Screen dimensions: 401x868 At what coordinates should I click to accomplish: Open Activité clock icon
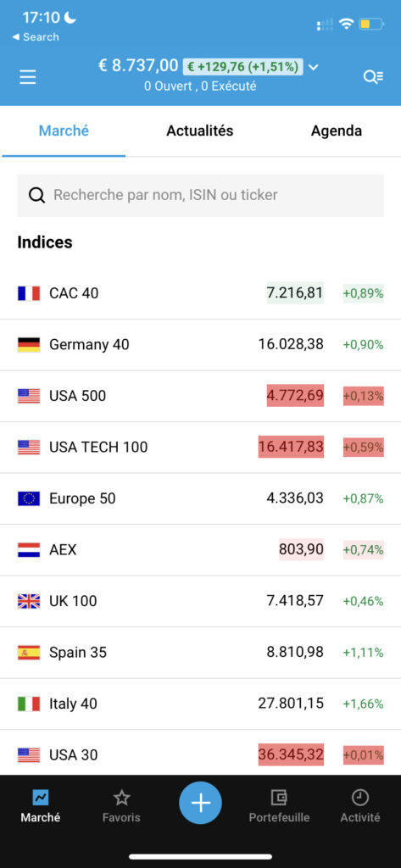[x=360, y=798]
